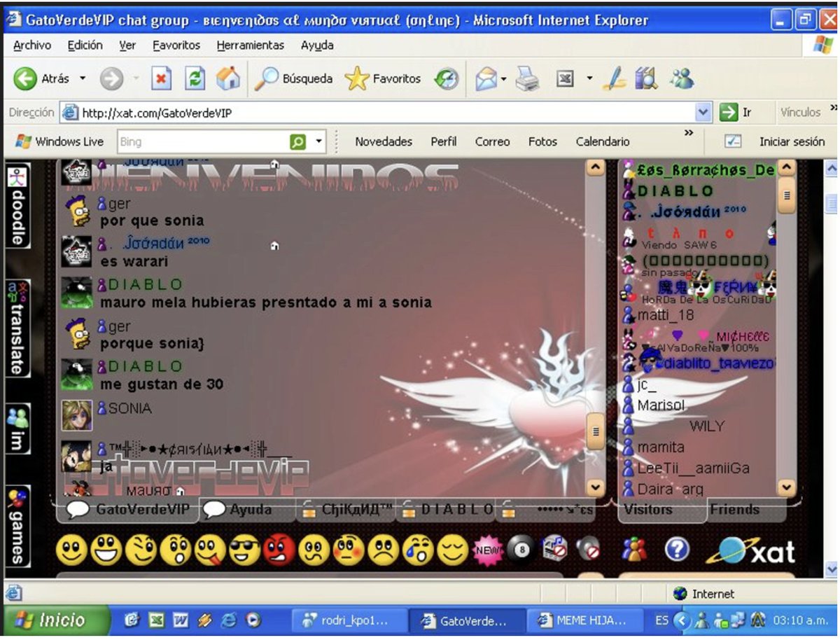Screen dimensions: 840x640
Task: Click the visitors list scroll down arrow
Action: (787, 487)
